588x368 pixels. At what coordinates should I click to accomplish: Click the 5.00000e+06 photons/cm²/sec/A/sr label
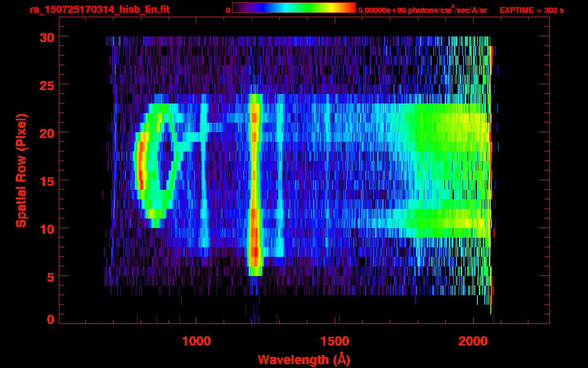tap(422, 10)
